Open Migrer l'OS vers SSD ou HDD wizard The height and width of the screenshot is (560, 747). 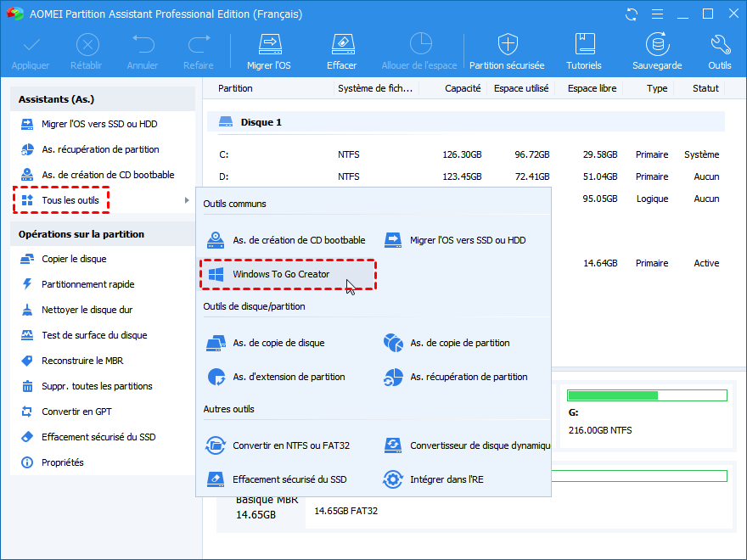tap(99, 124)
